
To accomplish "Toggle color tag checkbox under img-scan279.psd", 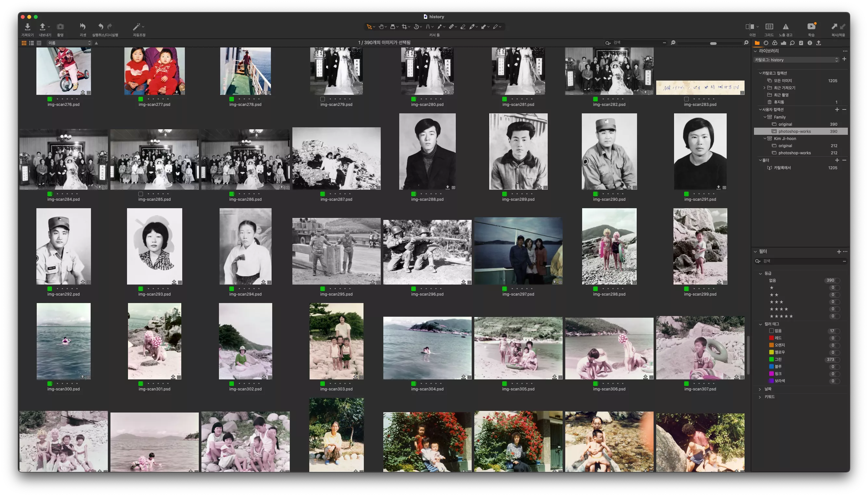I will click(323, 99).
